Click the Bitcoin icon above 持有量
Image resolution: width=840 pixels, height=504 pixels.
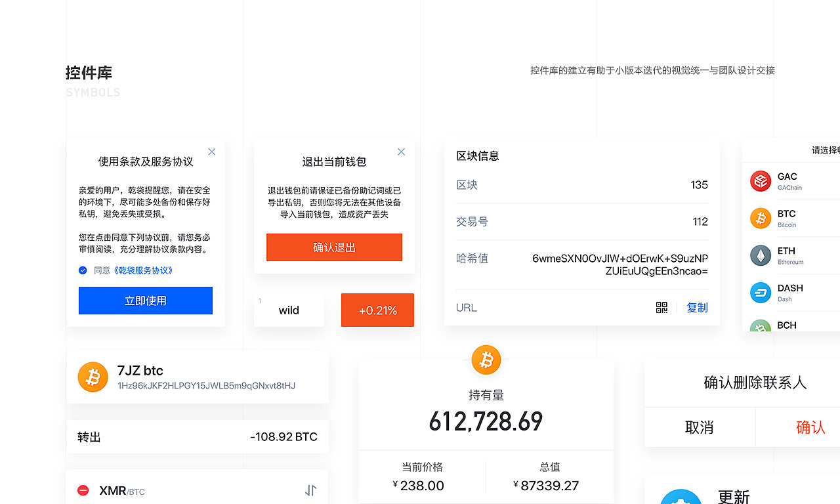486,360
